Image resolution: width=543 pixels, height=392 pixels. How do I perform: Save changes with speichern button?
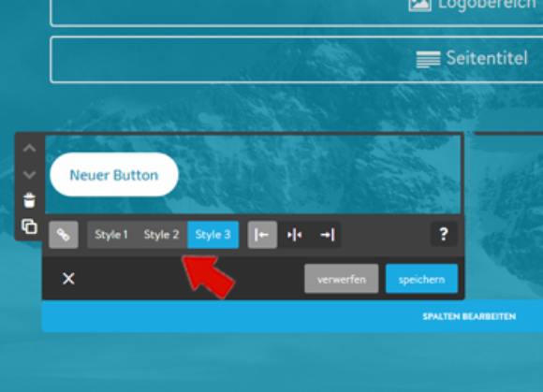pyautogui.click(x=422, y=279)
